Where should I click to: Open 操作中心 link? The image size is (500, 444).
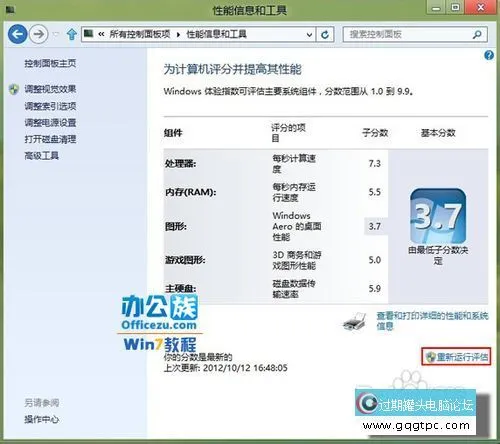[x=42, y=419]
